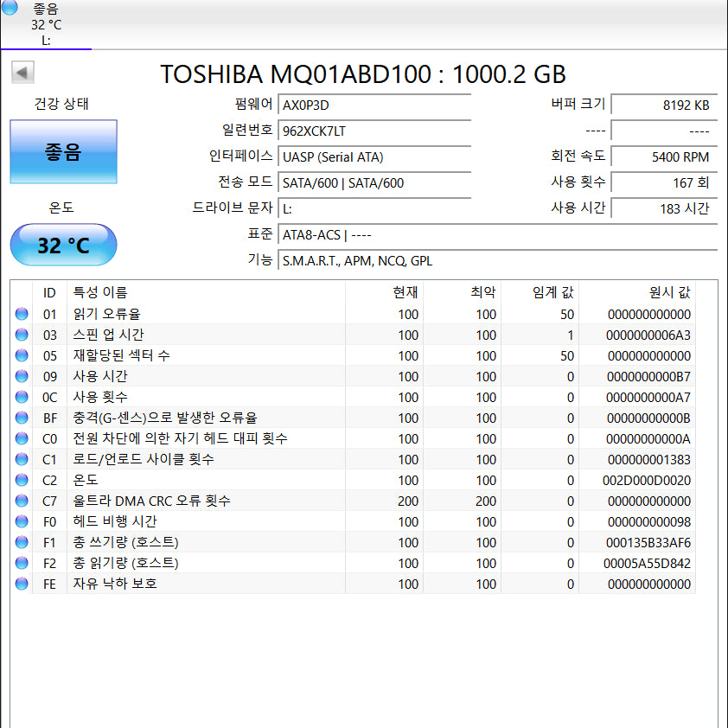Image resolution: width=728 pixels, height=728 pixels.
Task: Click the 원시 값 column header
Action: pos(637,292)
